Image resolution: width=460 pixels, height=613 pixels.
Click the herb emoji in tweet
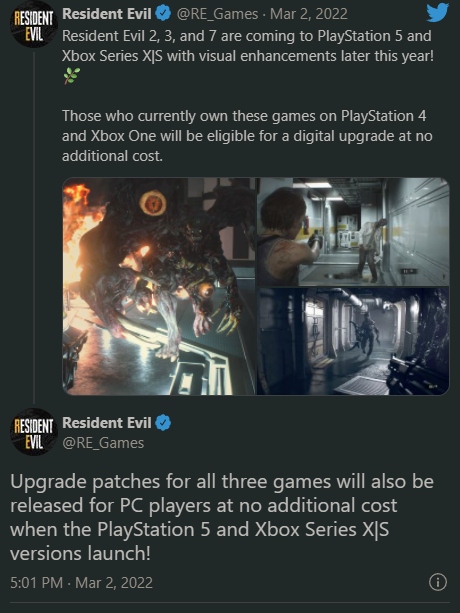72,75
